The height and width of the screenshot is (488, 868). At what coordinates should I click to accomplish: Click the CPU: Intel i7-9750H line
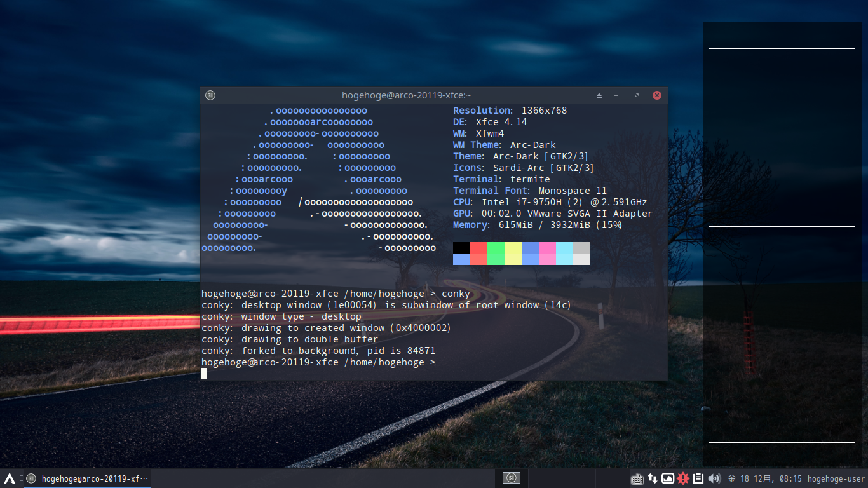[x=550, y=202]
